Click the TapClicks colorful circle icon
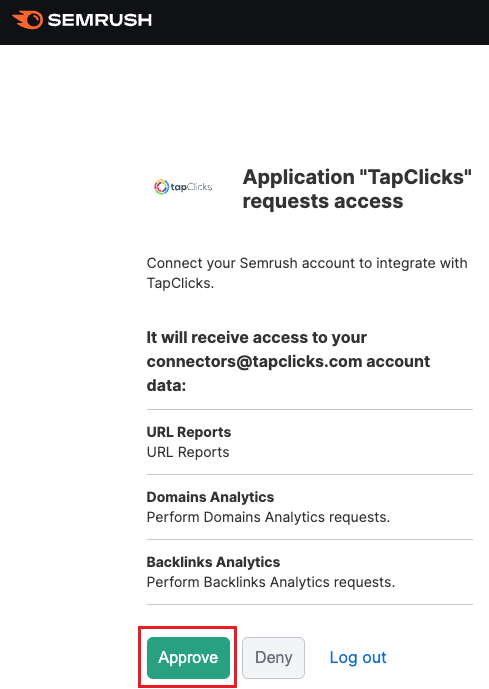The height and width of the screenshot is (689, 489). pyautogui.click(x=161, y=187)
